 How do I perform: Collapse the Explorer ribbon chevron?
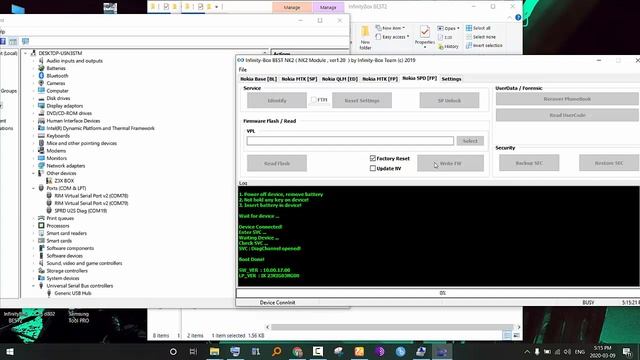510,18
